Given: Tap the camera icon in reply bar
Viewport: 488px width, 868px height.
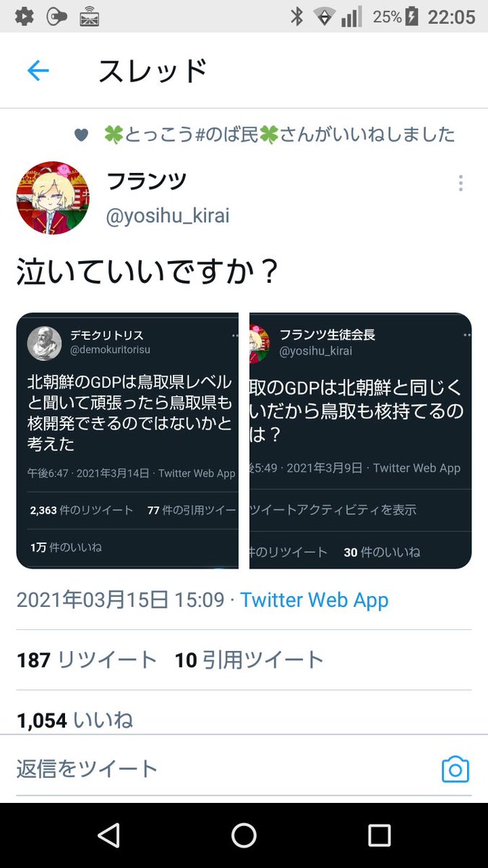Looking at the screenshot, I should click(x=455, y=770).
